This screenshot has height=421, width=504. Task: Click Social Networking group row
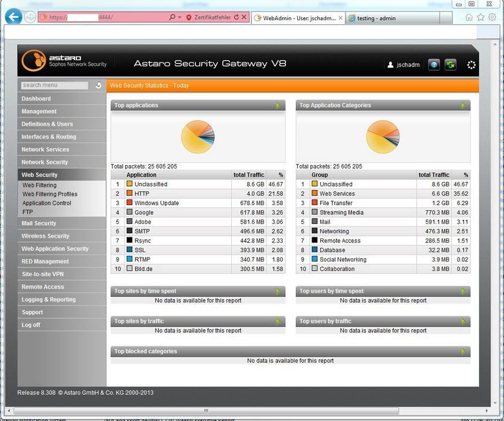[383, 259]
